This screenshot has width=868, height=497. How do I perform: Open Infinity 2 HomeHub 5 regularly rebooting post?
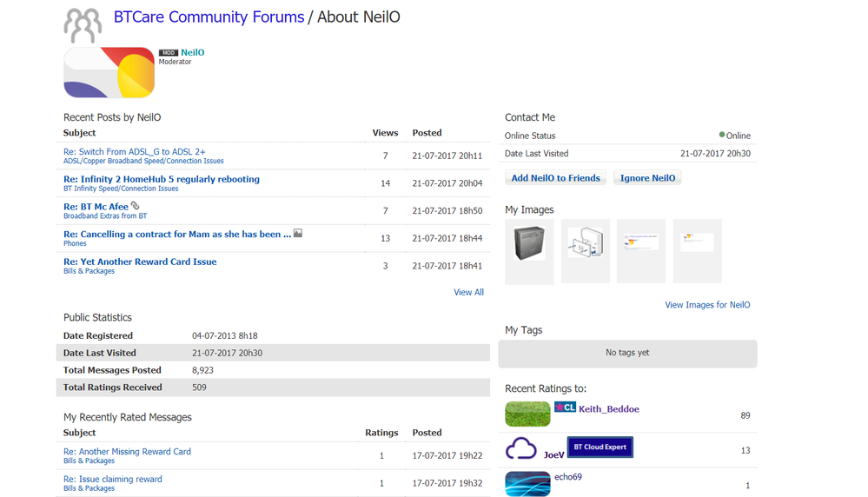[x=161, y=179]
